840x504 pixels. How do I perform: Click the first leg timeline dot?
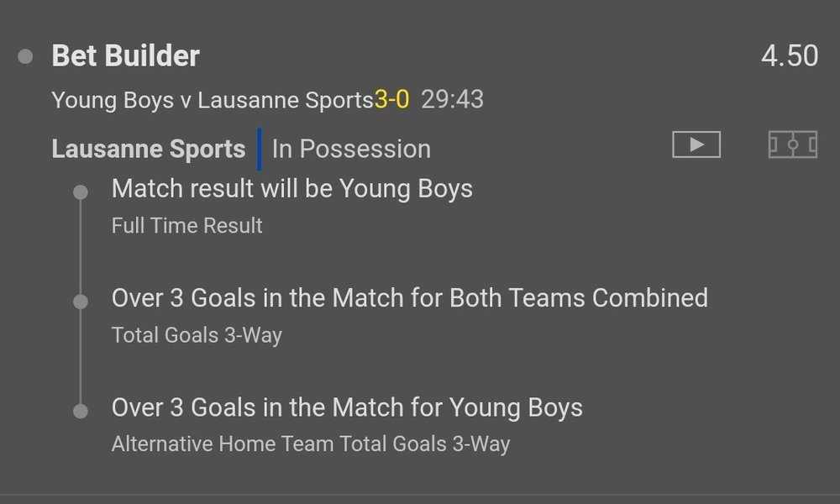pyautogui.click(x=81, y=192)
